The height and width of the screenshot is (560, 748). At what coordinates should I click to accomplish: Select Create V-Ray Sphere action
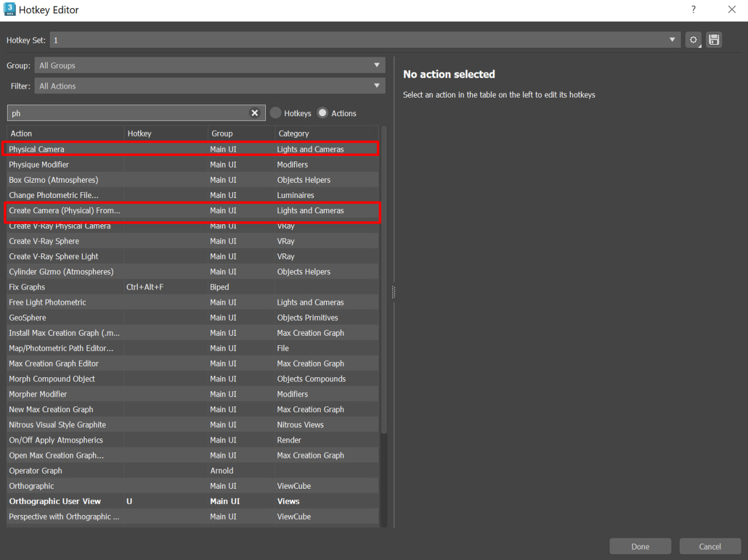tap(192, 241)
